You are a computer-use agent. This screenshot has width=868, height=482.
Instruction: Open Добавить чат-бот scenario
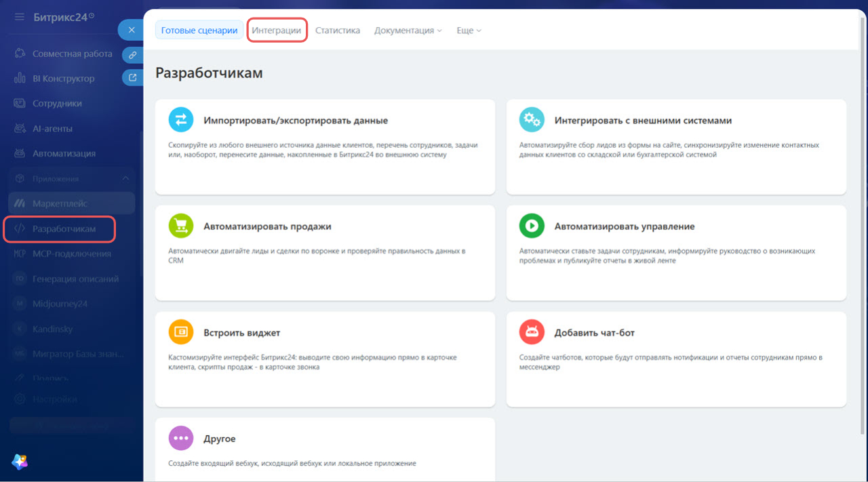click(676, 359)
